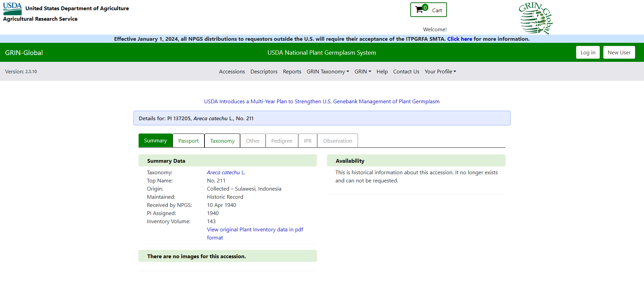This screenshot has height=302, width=644.
Task: Click the Contact Us link
Action: click(406, 72)
